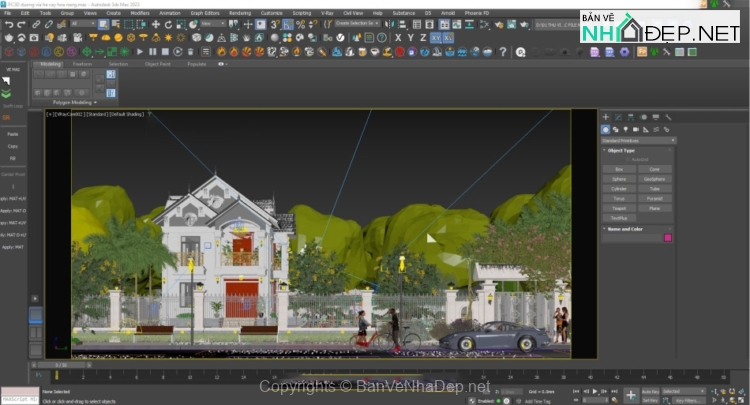Open the pink object color swatch

pyautogui.click(x=668, y=238)
